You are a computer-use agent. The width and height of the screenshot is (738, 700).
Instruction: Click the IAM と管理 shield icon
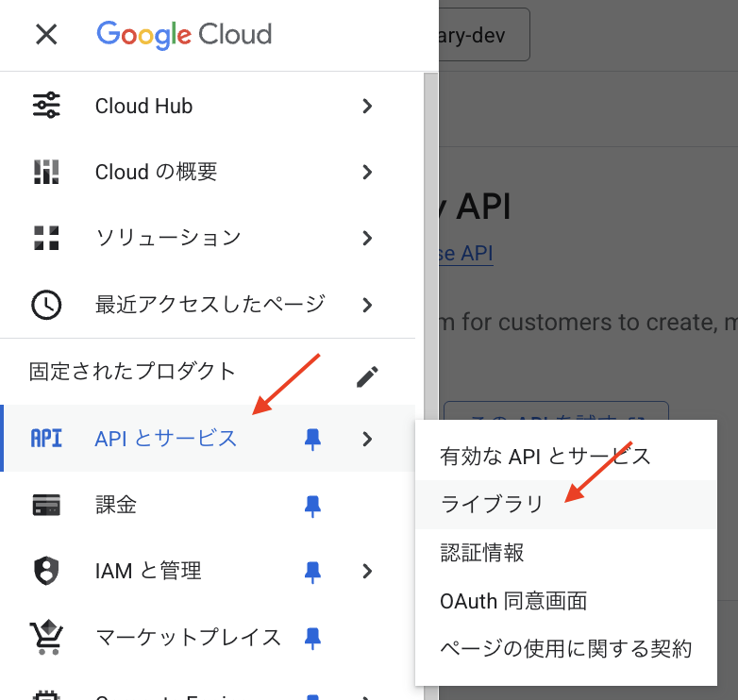[46, 571]
